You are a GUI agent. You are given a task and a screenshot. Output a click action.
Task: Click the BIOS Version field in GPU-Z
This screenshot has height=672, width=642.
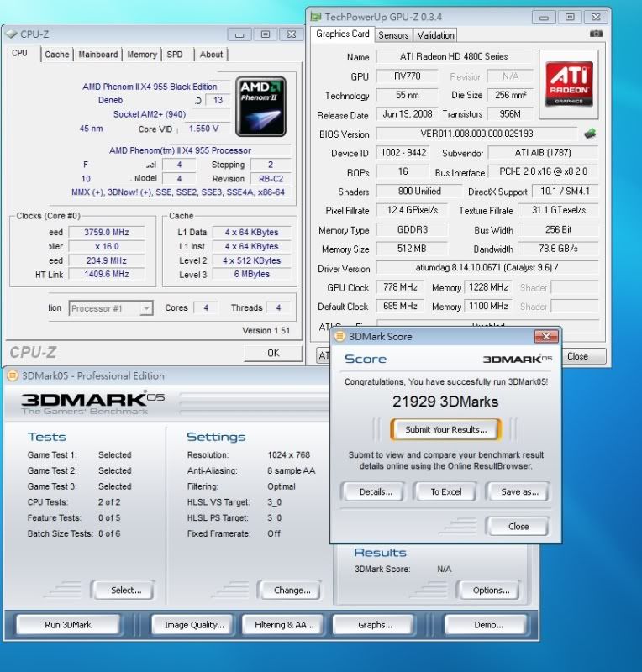(477, 134)
